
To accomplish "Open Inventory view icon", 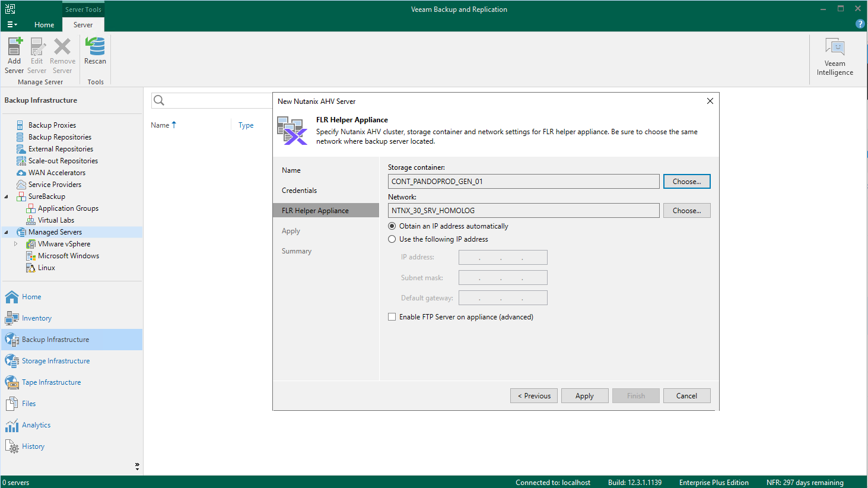I will (12, 318).
